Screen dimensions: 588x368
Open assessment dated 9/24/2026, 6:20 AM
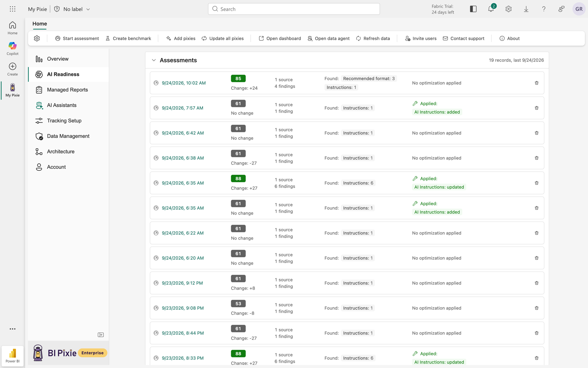(x=183, y=258)
